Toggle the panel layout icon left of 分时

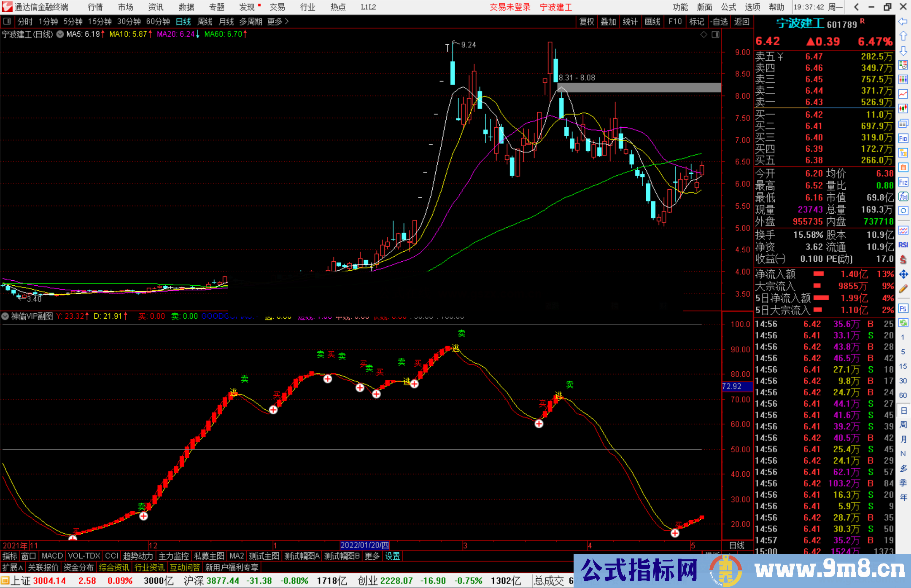pos(7,21)
